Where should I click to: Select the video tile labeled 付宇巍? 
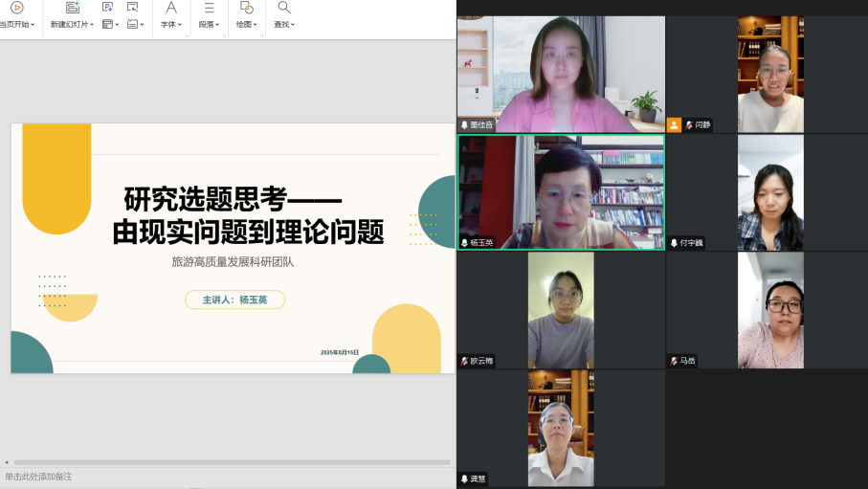point(769,191)
